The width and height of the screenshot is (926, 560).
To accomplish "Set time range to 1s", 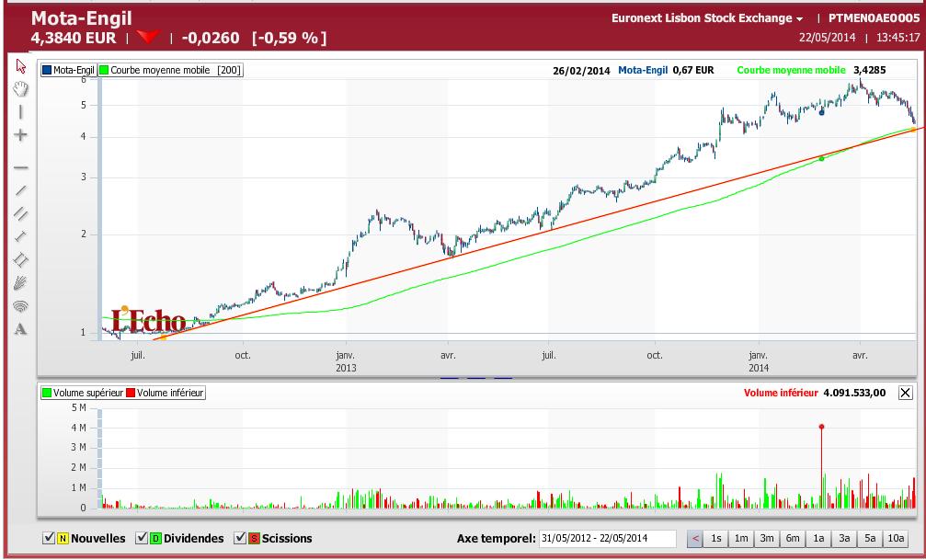I will coord(715,538).
